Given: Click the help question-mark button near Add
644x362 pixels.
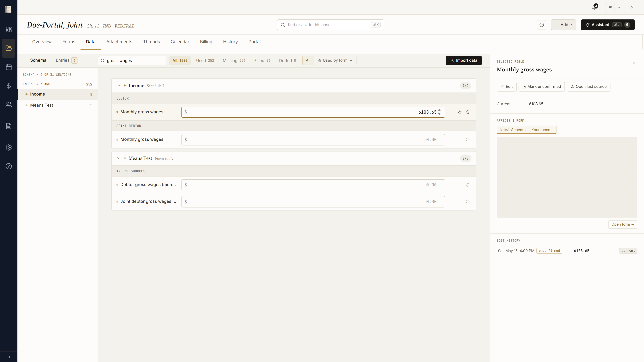Looking at the screenshot, I should (542, 25).
